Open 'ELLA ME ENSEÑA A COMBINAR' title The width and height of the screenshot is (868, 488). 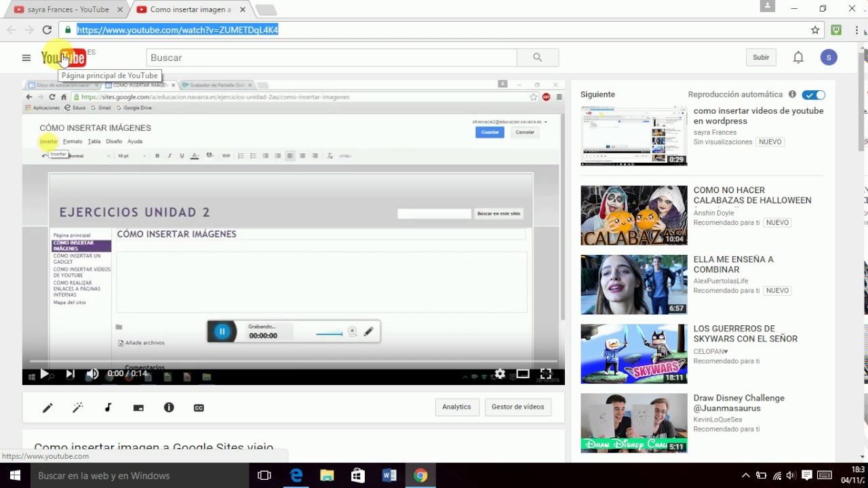coord(733,264)
